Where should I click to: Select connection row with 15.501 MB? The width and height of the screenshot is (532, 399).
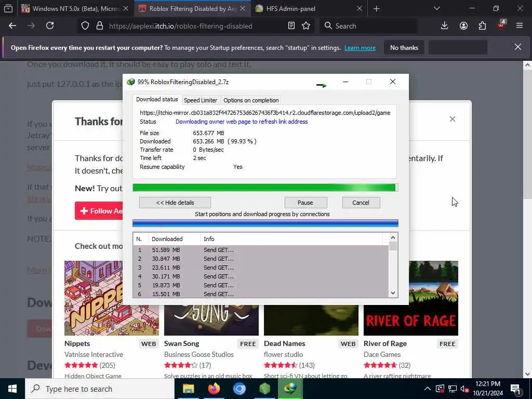click(x=261, y=294)
